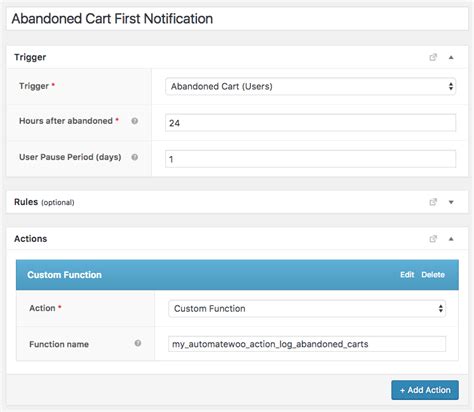This screenshot has height=412, width=474.
Task: Delete the Custom Function action
Action: 433,275
